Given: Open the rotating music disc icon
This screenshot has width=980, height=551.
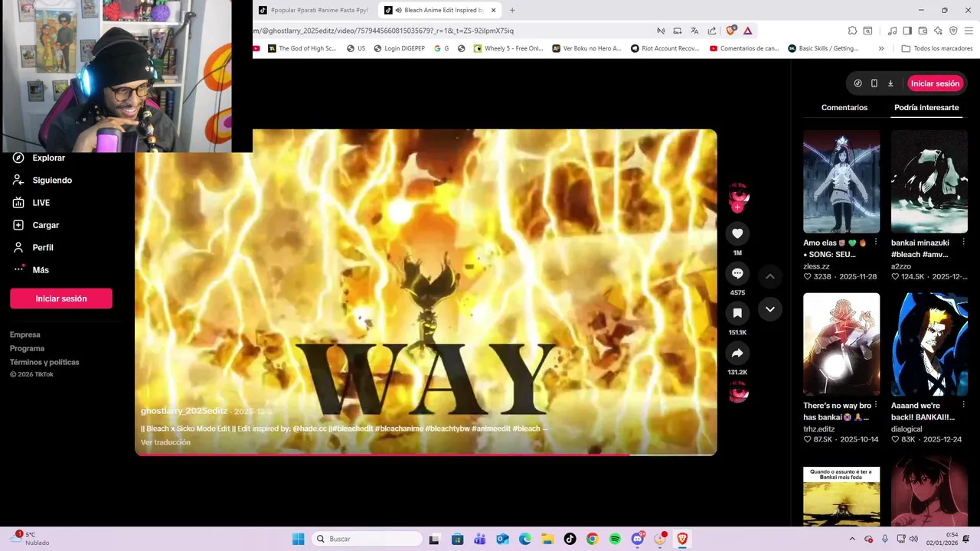Looking at the screenshot, I should click(x=738, y=393).
